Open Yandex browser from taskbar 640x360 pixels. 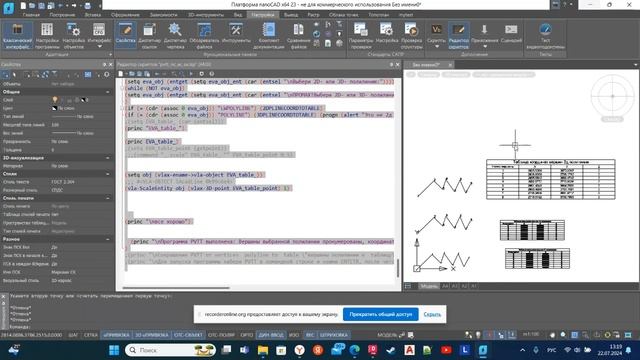[x=300, y=350]
